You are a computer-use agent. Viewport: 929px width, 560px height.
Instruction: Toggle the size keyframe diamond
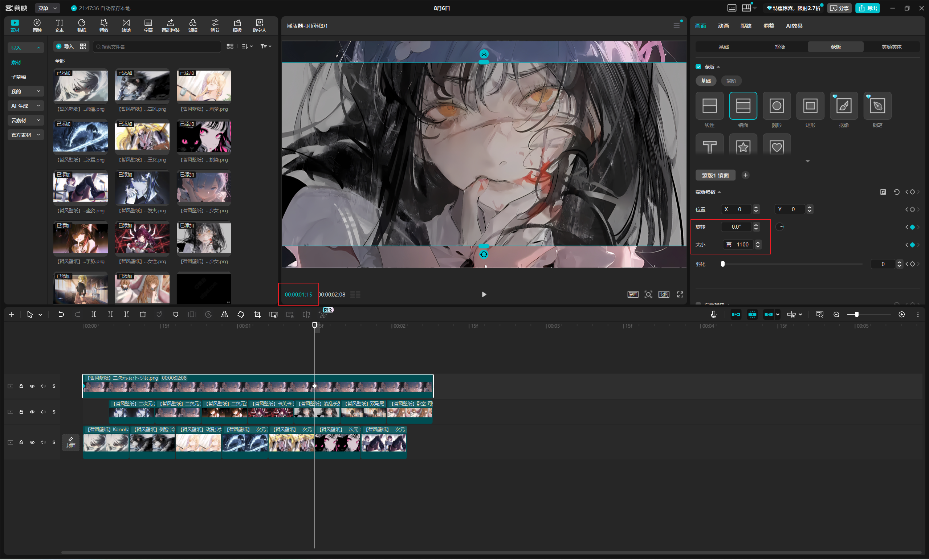pyautogui.click(x=912, y=245)
